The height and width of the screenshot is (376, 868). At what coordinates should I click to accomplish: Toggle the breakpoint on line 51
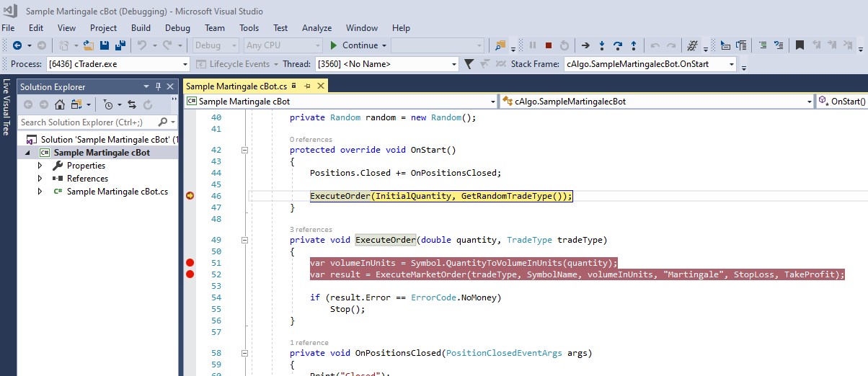190,263
